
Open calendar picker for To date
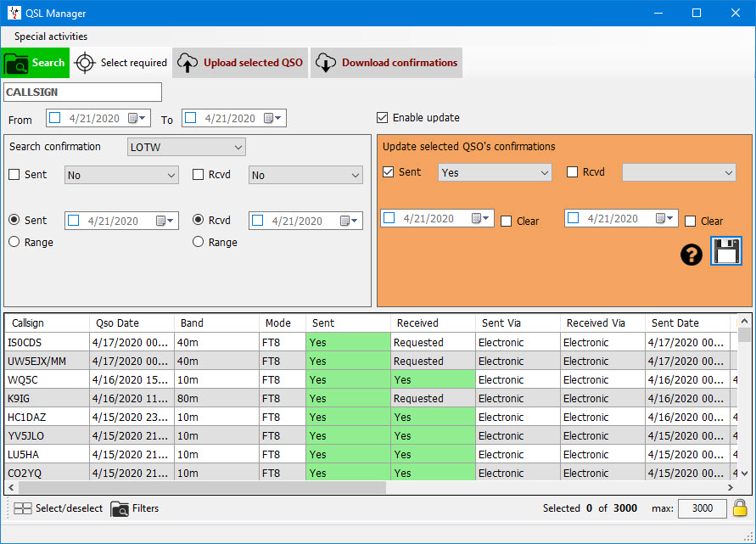[x=272, y=118]
